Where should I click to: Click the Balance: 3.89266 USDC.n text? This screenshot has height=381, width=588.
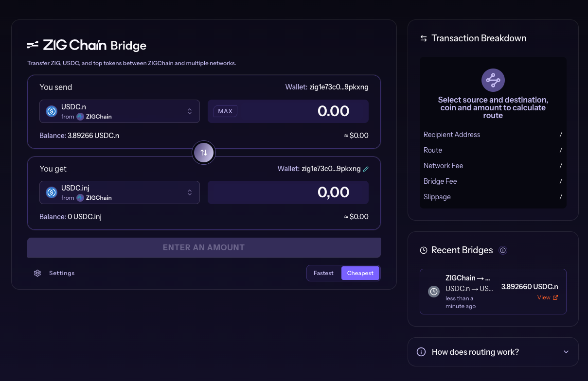point(79,136)
